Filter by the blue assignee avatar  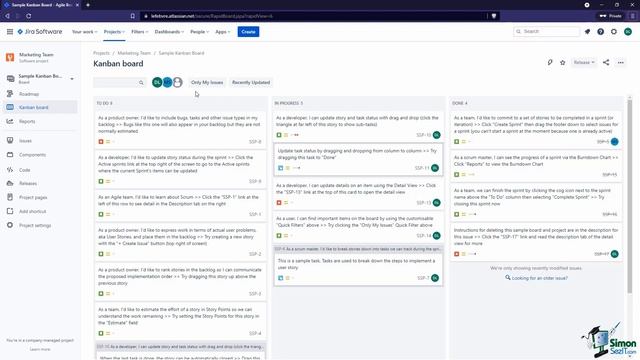click(x=167, y=82)
